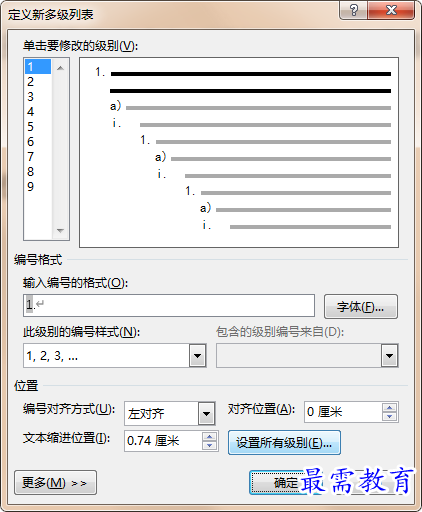Confirm with the 确定 button
This screenshot has width=422, height=512.
[x=286, y=482]
